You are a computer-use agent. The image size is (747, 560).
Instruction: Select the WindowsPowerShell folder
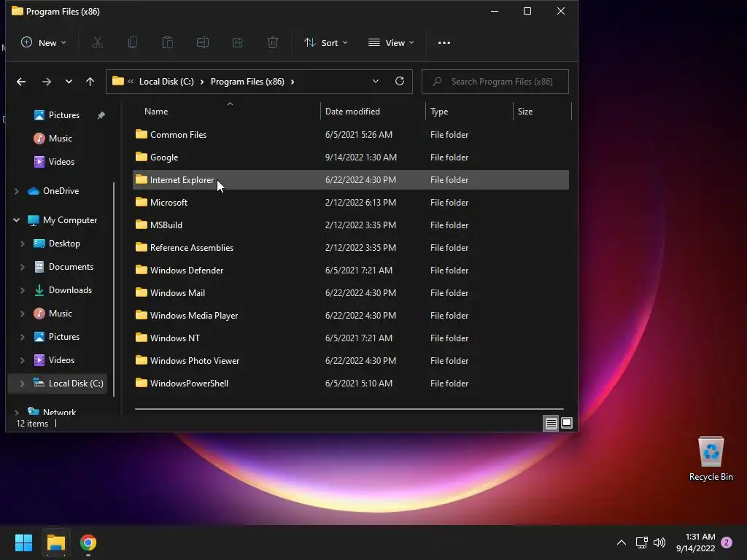pos(351,384)
